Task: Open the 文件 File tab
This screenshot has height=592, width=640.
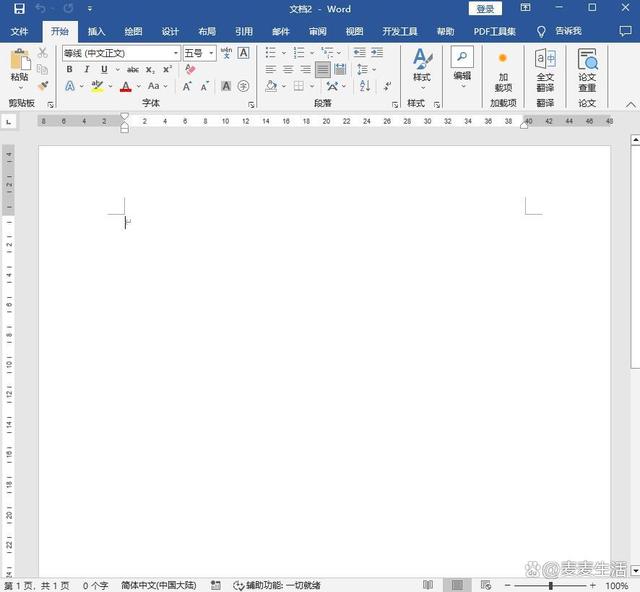Action: [19, 31]
